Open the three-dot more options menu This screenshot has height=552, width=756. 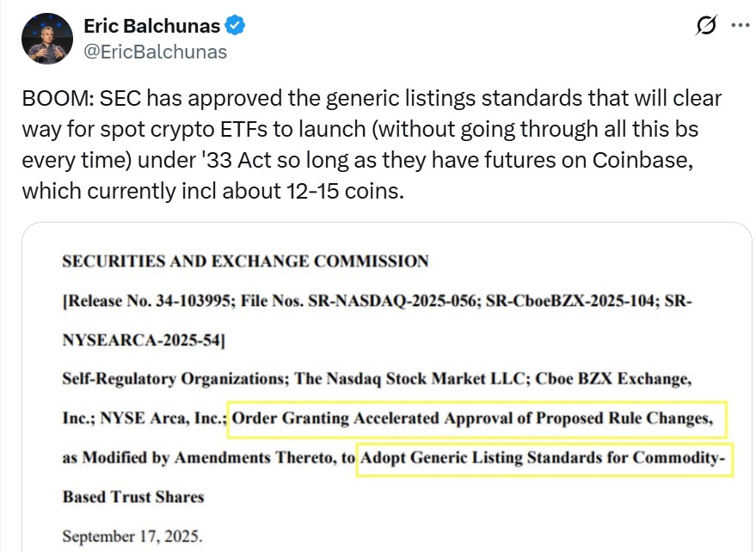coord(741,26)
